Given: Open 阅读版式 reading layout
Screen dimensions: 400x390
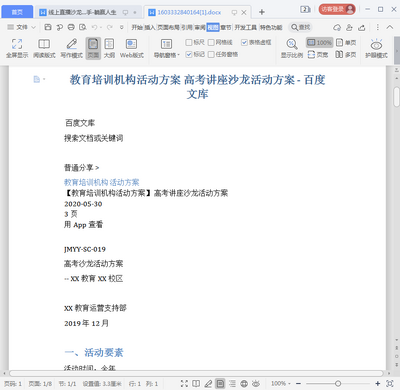Looking at the screenshot, I should (x=44, y=48).
